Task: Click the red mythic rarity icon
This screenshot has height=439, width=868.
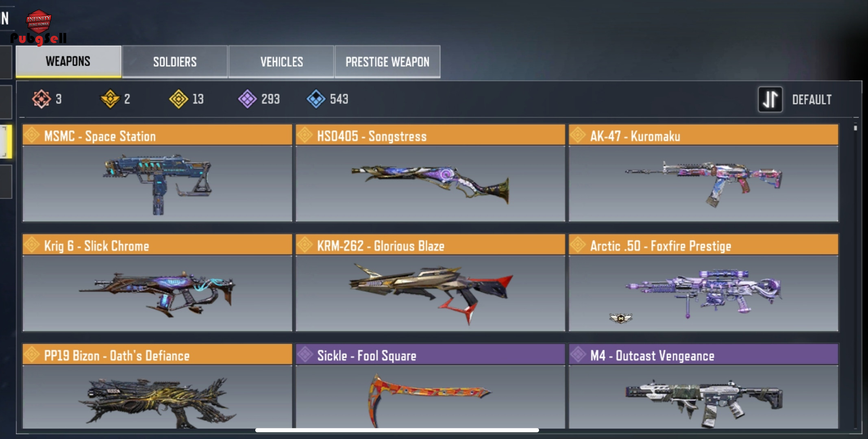Action: (x=41, y=99)
